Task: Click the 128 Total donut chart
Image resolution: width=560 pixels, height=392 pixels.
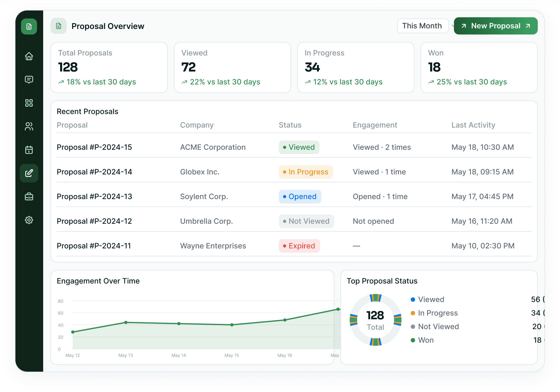Action: pos(376,320)
